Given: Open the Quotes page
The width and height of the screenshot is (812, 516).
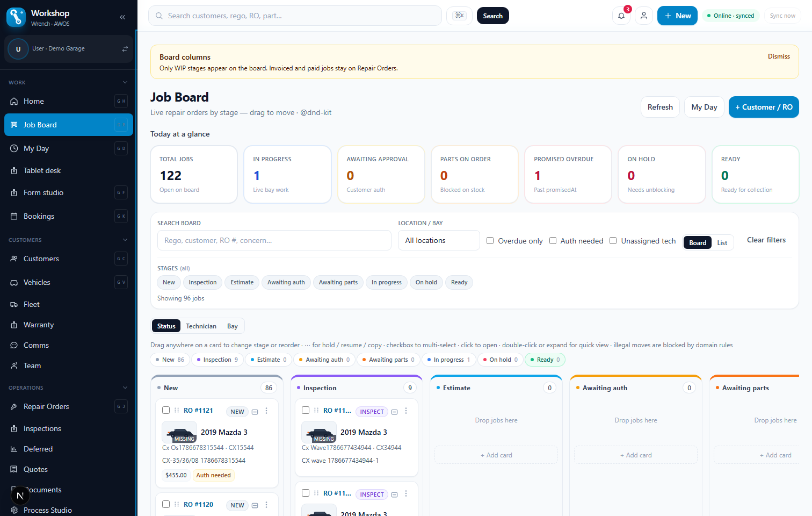Looking at the screenshot, I should [x=69, y=469].
